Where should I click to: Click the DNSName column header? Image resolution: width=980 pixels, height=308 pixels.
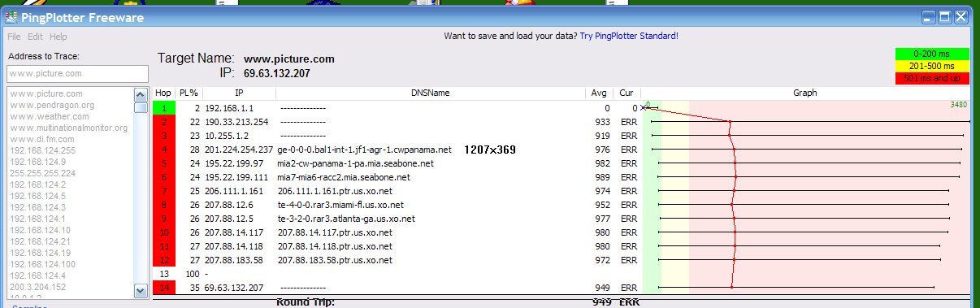tap(431, 93)
